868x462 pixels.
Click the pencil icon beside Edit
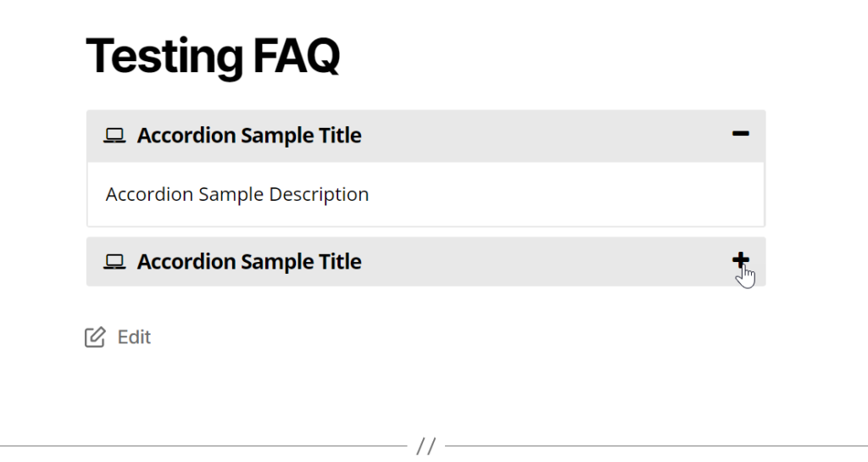pyautogui.click(x=95, y=337)
